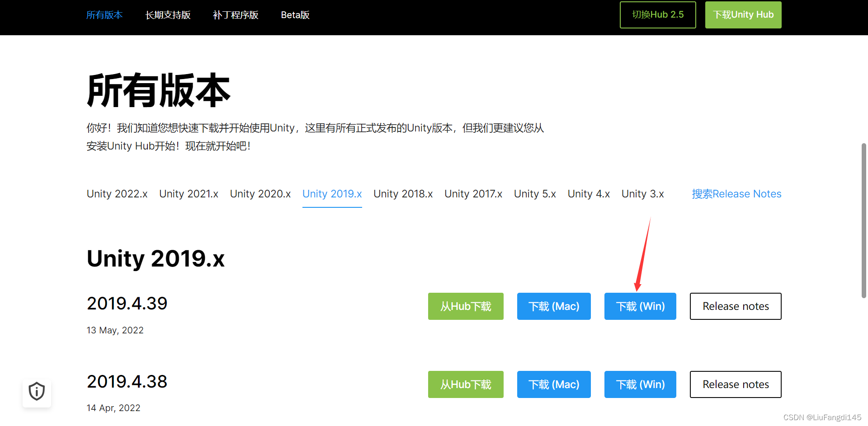Screen dimensions: 868x426
Task: Click 从Hub下载 for version 2019.4.39
Action: 466,306
